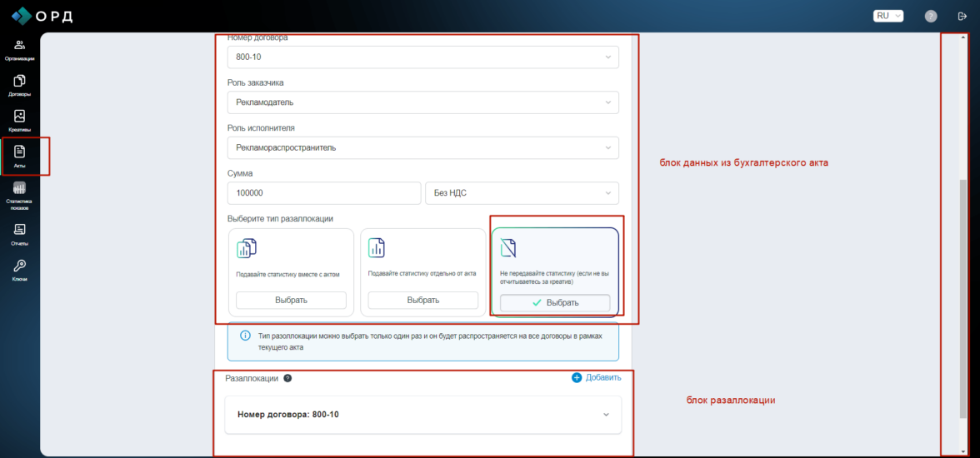Open the Без НДС tax dropdown
This screenshot has height=458, width=980.
[x=522, y=192]
